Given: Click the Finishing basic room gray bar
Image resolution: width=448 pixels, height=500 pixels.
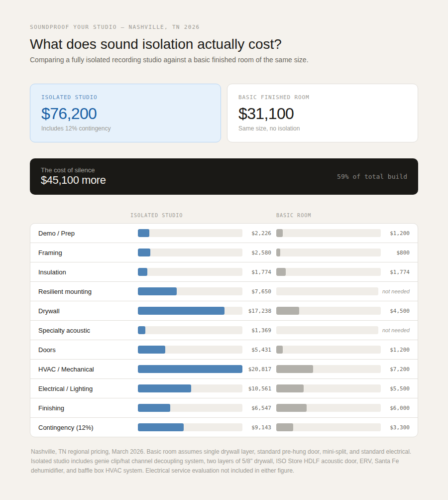Looking at the screenshot, I should click(291, 408).
